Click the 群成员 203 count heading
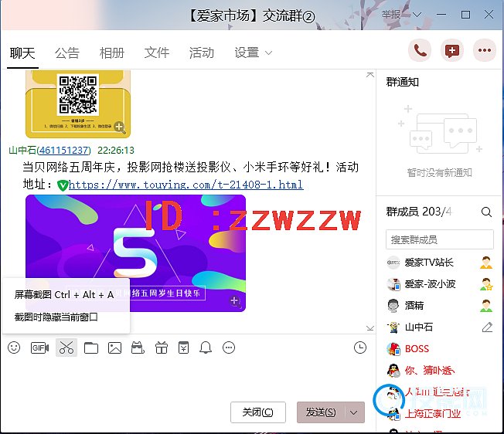The width and height of the screenshot is (504, 434). (x=419, y=212)
